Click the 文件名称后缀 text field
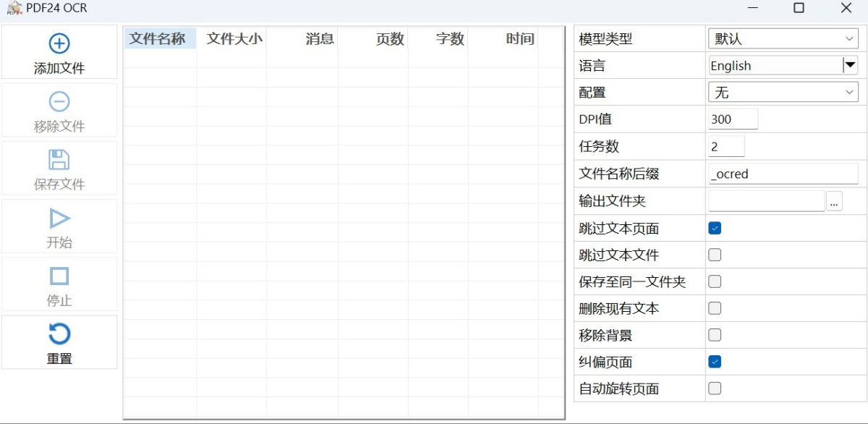Image resolution: width=868 pixels, height=424 pixels. point(783,174)
